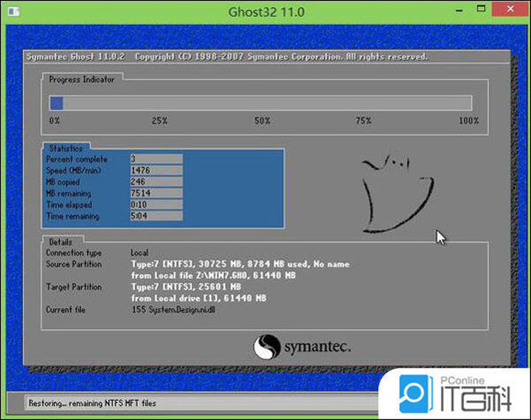Click the Time elapsed label
Viewport: 531px width, 420px height.
click(x=69, y=205)
